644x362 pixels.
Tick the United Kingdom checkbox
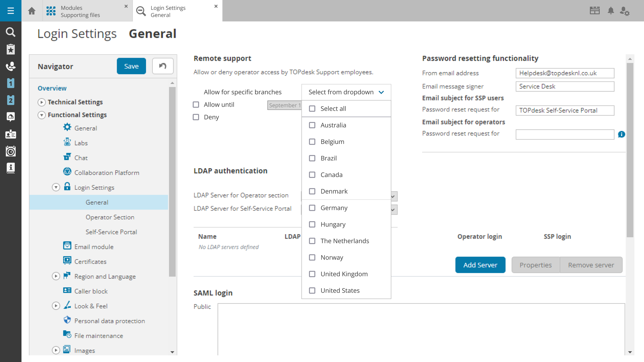coord(312,274)
